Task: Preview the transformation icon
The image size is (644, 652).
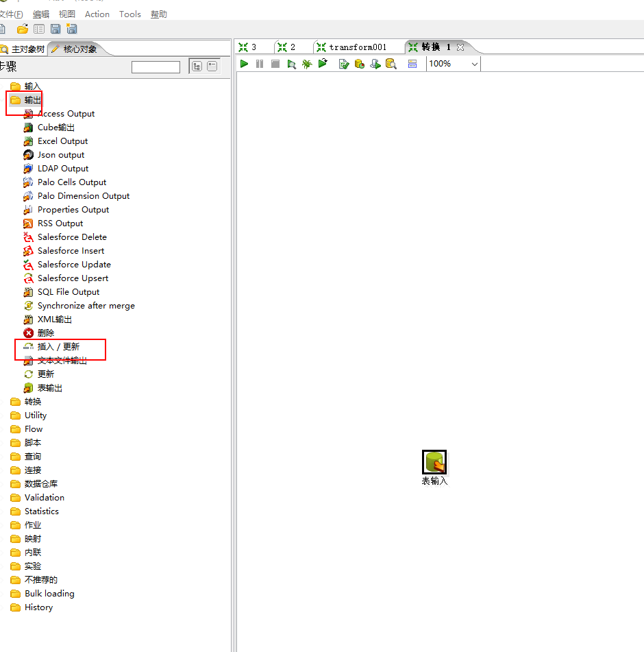Action: coord(291,64)
